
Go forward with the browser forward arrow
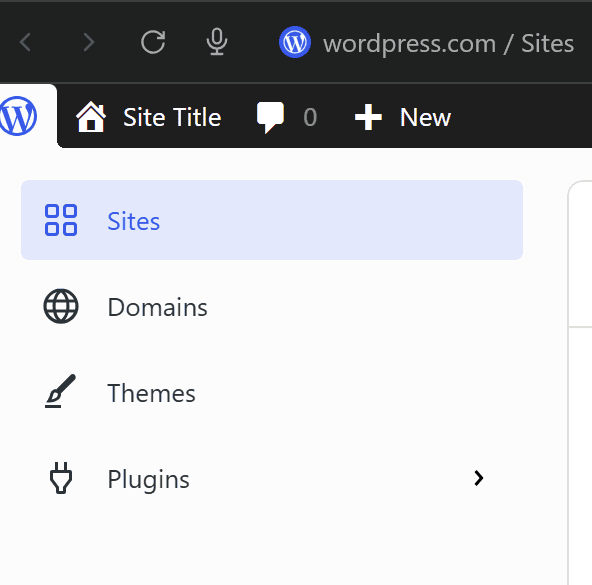click(x=89, y=42)
